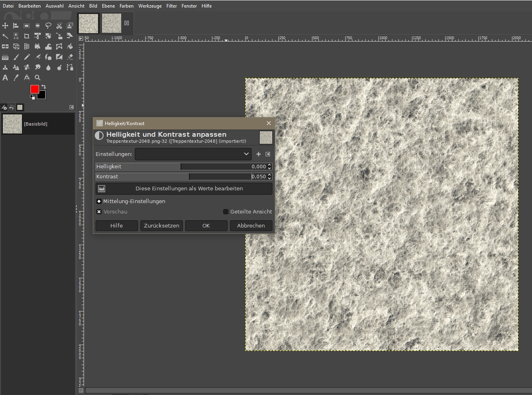Select the Rectangle Select tool
This screenshot has width=532, height=395.
pos(27,26)
